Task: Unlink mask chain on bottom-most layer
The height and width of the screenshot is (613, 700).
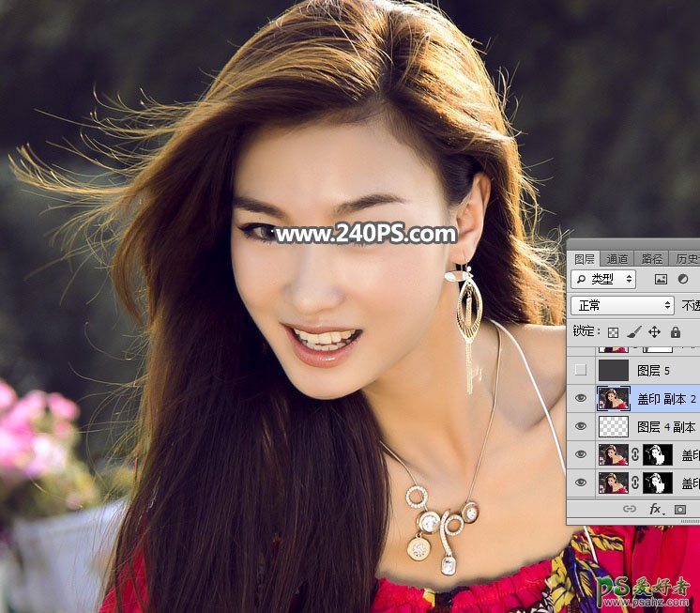Action: point(635,483)
